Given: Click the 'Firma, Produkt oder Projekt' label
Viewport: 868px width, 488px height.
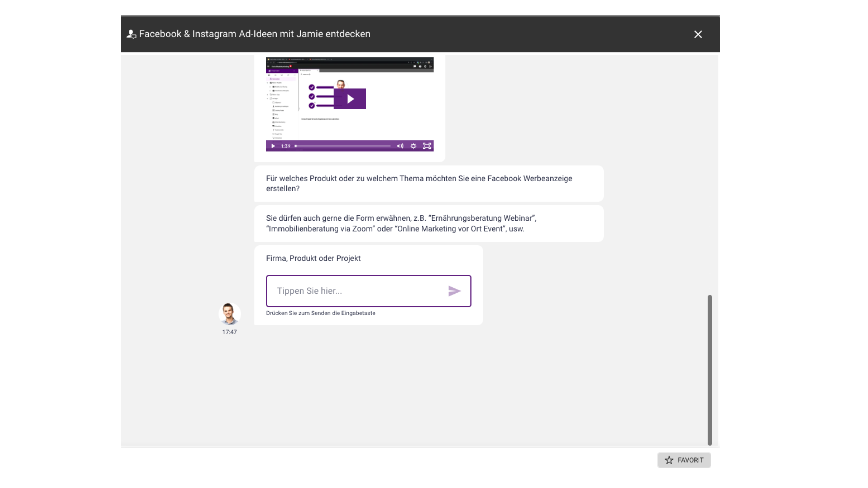Looking at the screenshot, I should coord(313,258).
